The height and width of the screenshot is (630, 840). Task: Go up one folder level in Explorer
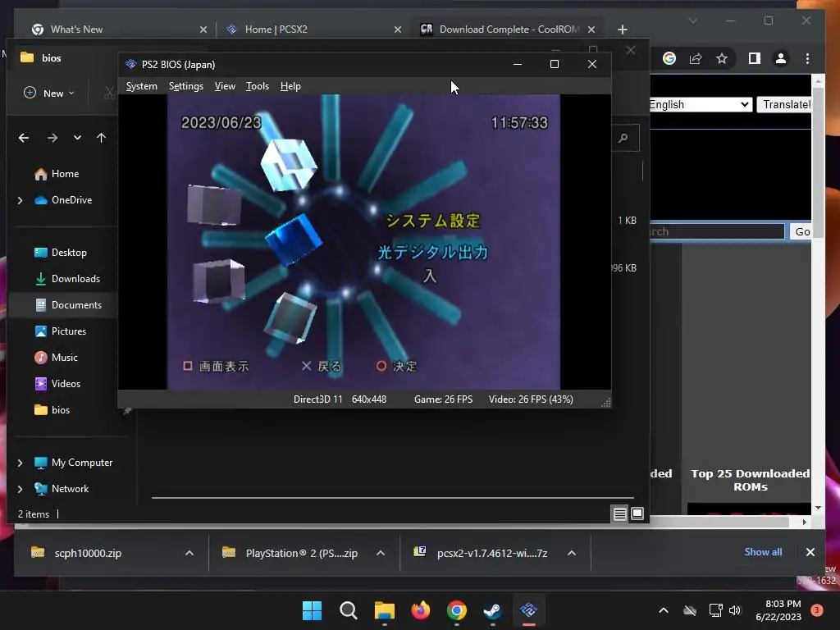101,138
